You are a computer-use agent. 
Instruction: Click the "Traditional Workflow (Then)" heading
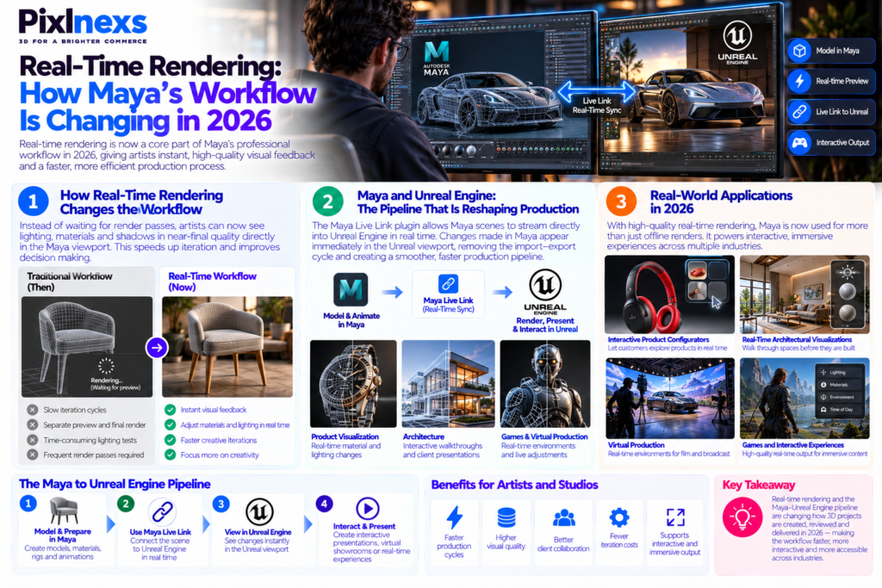point(70,282)
